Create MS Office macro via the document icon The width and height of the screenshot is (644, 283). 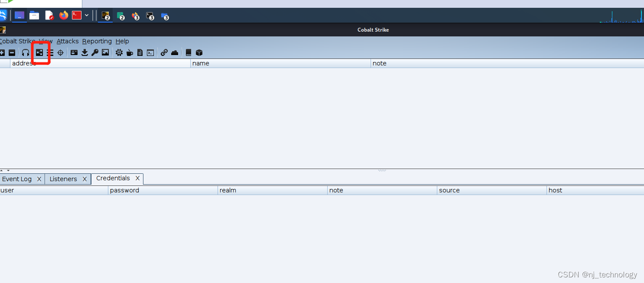click(x=140, y=53)
